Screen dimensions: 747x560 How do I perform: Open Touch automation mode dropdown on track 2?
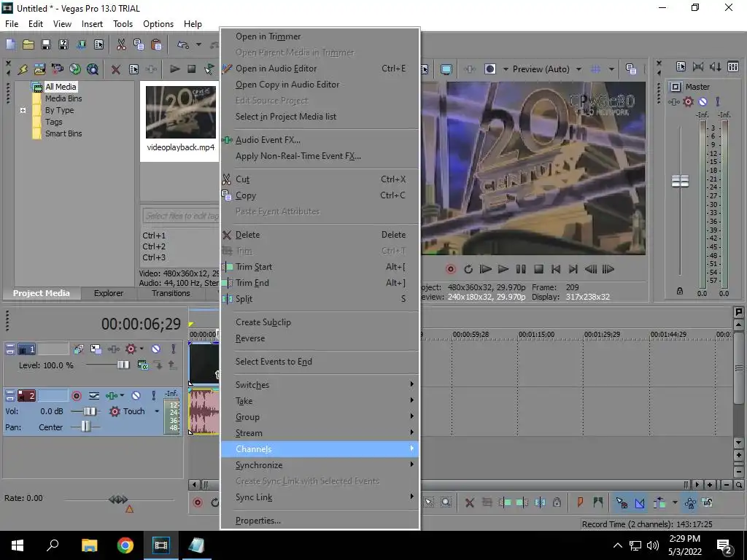click(157, 411)
